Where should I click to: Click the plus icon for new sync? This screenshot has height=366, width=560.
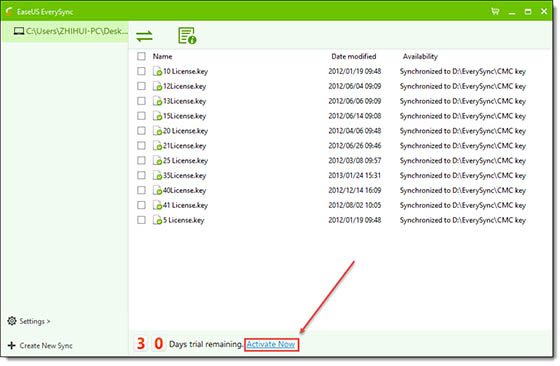11,345
